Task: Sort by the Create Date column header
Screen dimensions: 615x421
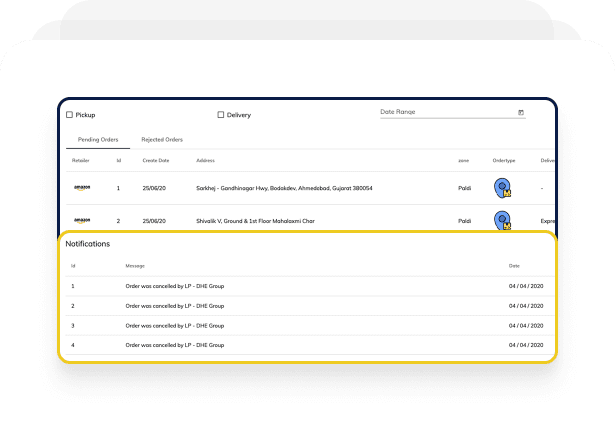Action: click(x=156, y=160)
